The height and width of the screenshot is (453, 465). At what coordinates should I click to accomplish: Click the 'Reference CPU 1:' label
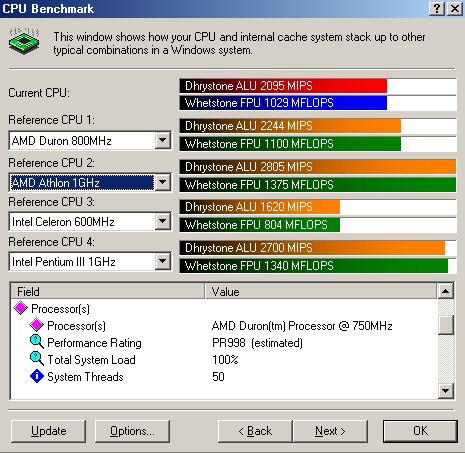[x=51, y=120]
